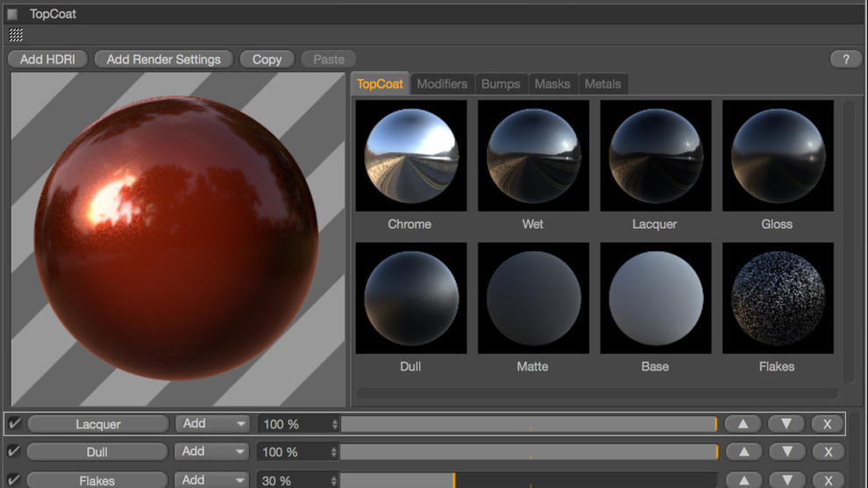Move the Flakes layer up
The height and width of the screenshot is (488, 868).
[x=744, y=480]
